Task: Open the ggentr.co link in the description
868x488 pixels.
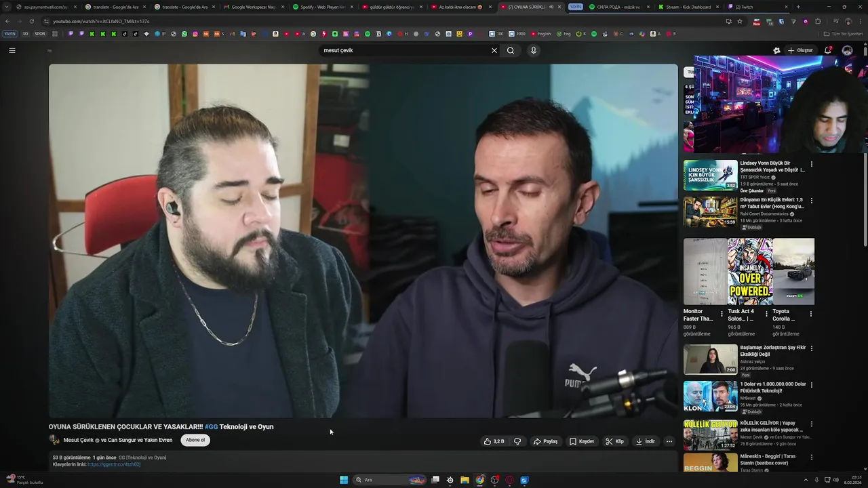Action: click(114, 464)
